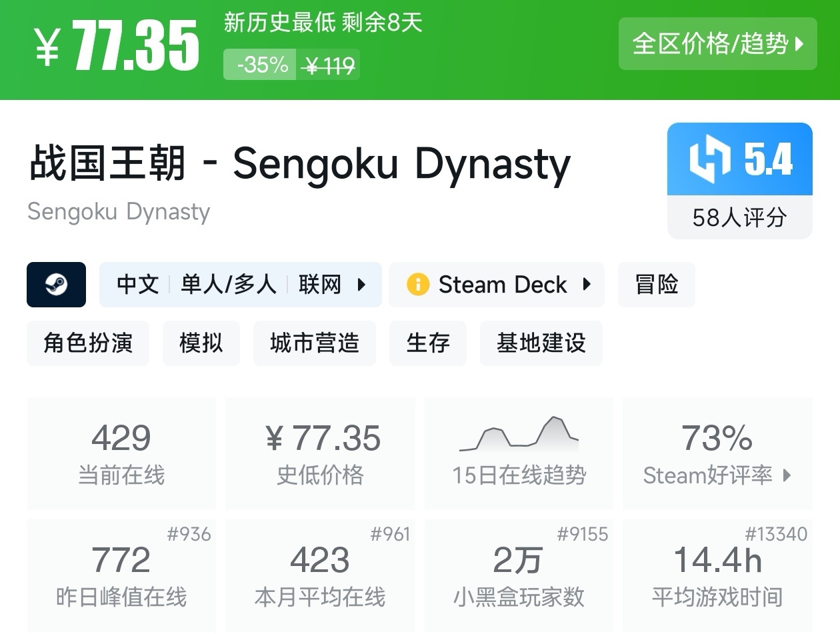Open the 58人评分 rating count
840x634 pixels.
coord(739,217)
